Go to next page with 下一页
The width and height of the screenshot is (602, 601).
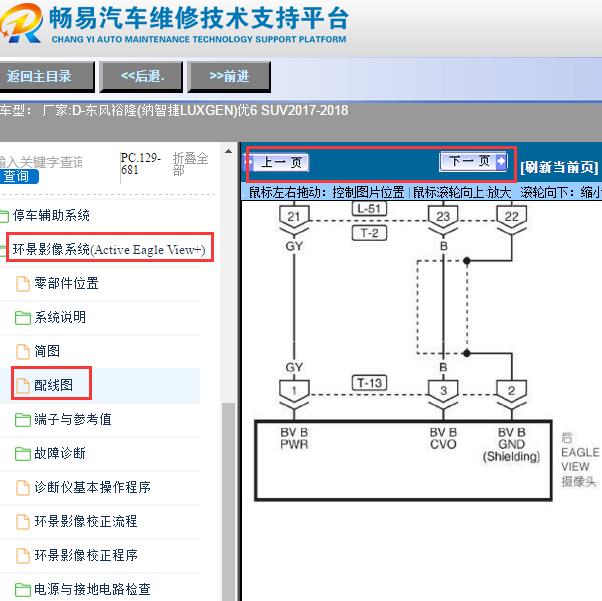(473, 161)
